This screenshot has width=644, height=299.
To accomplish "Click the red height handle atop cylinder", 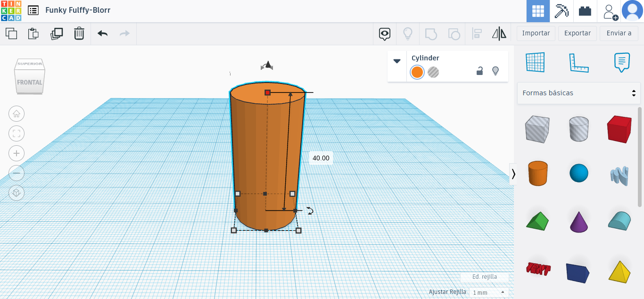I will (x=267, y=92).
